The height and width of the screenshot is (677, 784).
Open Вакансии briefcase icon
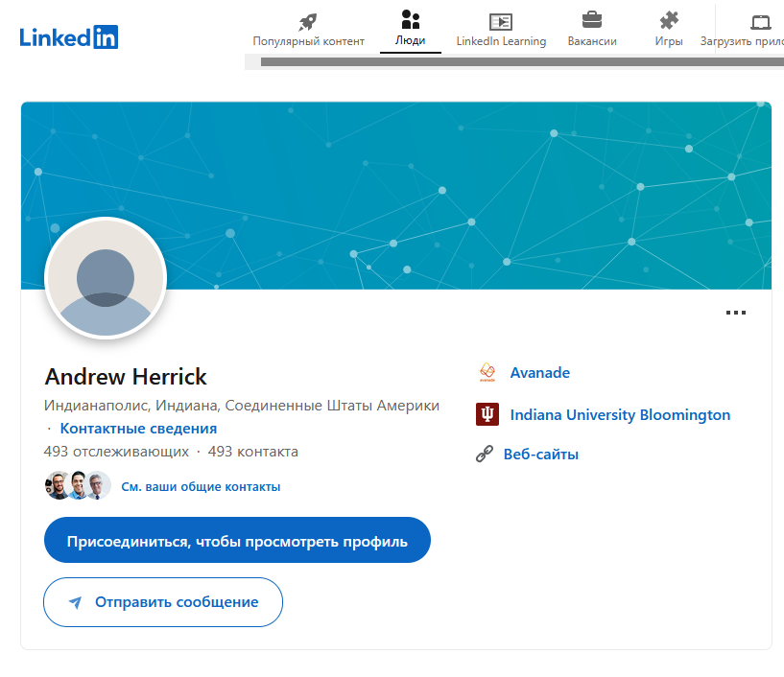[x=592, y=20]
